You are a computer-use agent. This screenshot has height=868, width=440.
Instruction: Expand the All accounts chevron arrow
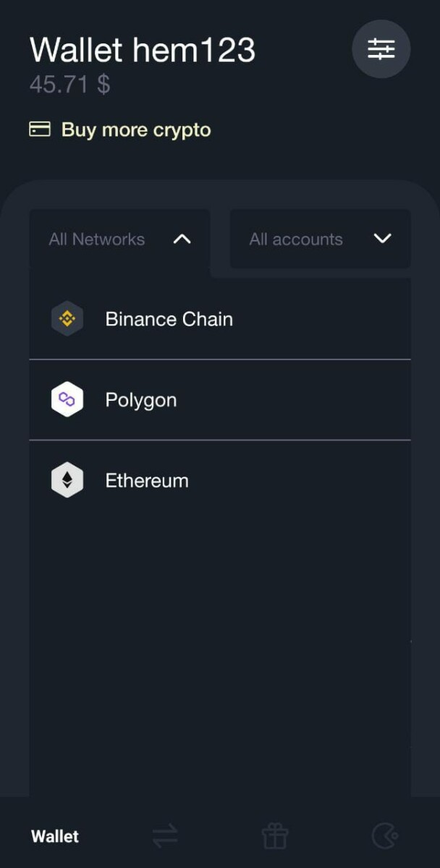point(382,239)
